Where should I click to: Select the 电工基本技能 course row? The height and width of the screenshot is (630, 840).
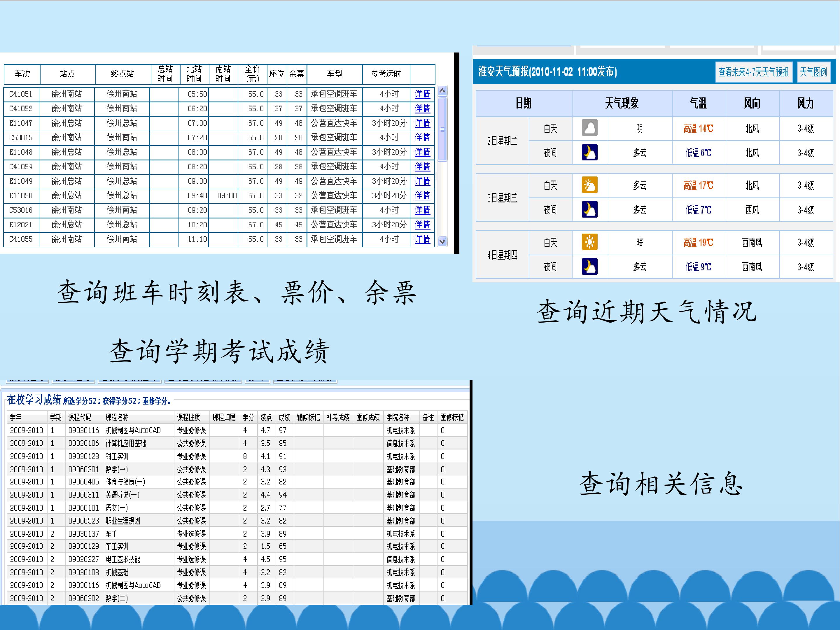tap(237, 559)
